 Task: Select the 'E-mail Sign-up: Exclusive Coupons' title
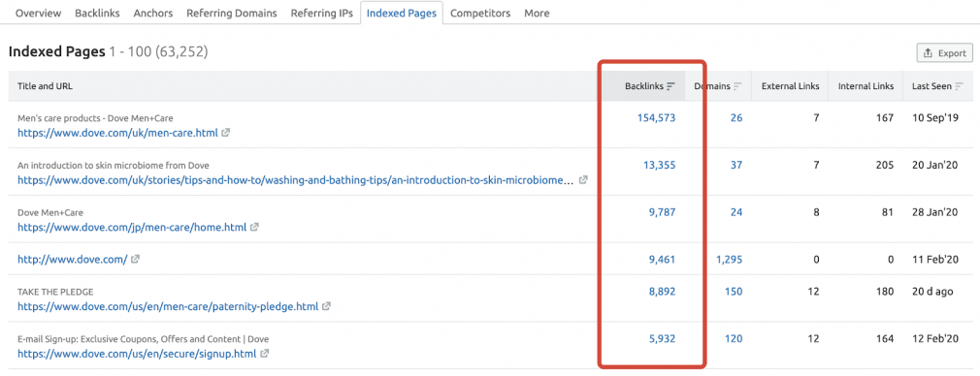pos(144,339)
